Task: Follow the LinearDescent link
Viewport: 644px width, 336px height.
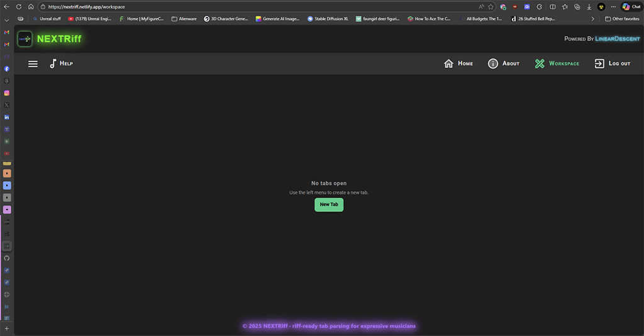Action: pyautogui.click(x=616, y=39)
